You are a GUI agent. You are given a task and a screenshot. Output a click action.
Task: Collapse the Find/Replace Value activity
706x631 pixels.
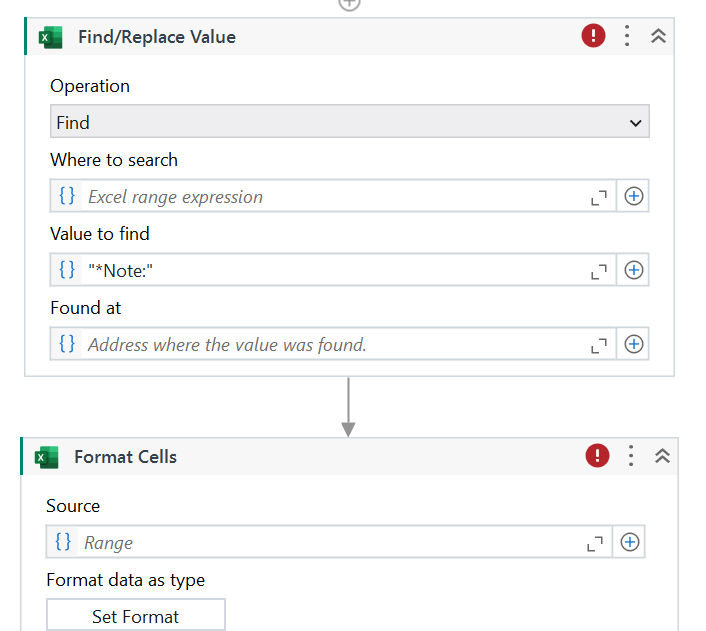click(658, 36)
